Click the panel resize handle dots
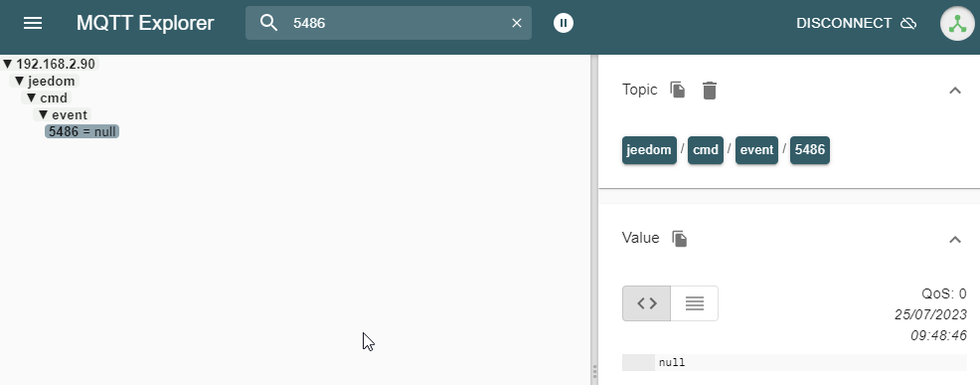Image resolution: width=980 pixels, height=385 pixels. point(594,373)
